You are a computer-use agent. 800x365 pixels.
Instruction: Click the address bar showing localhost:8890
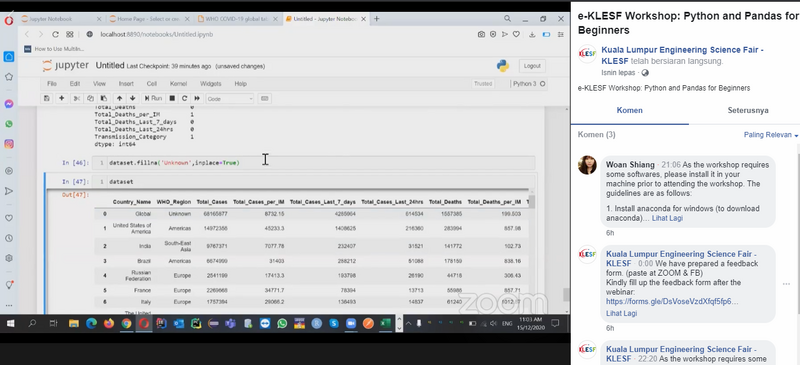tap(156, 34)
